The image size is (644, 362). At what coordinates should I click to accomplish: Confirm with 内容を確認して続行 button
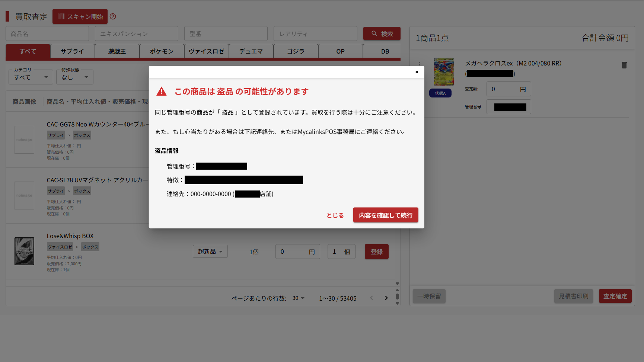click(386, 215)
